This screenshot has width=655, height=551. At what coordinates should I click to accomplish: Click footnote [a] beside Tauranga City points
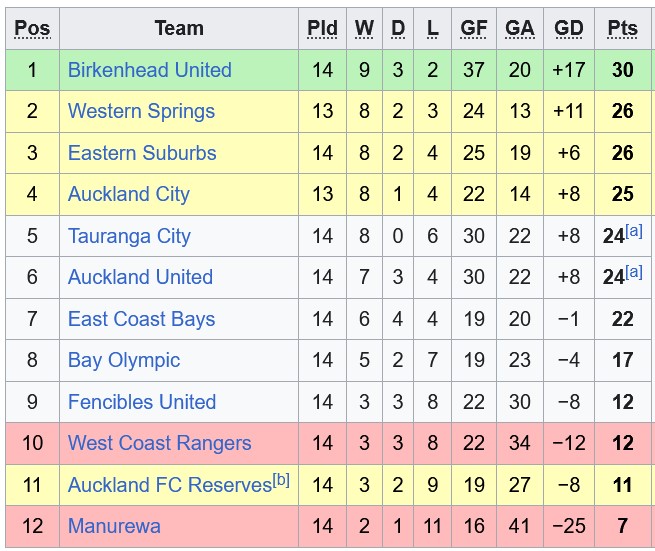pyautogui.click(x=634, y=230)
